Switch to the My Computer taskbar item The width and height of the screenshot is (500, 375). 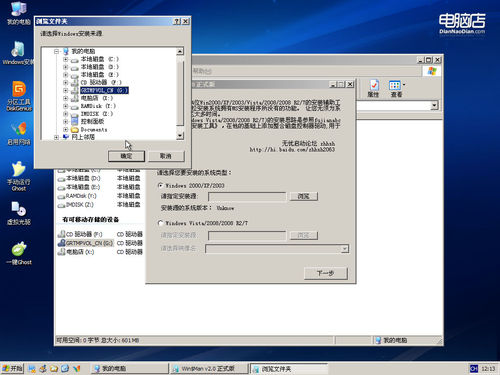tap(130, 368)
